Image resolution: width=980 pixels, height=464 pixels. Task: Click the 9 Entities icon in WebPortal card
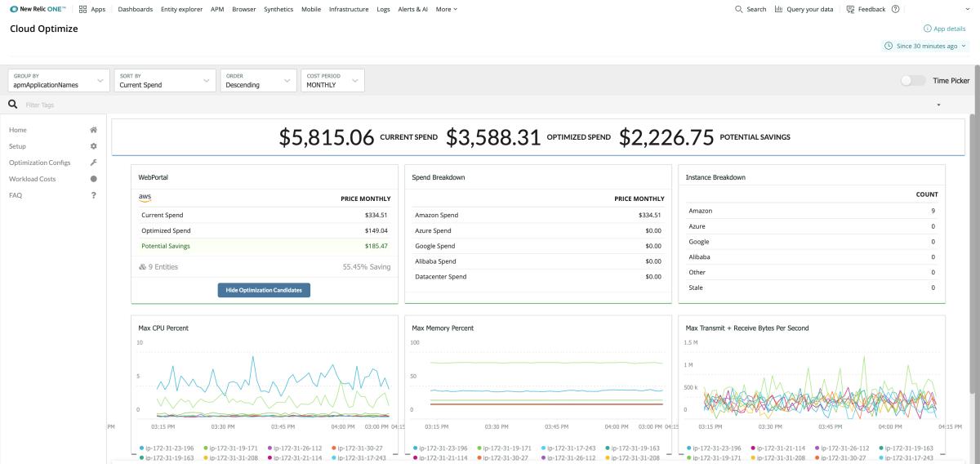coord(143,267)
